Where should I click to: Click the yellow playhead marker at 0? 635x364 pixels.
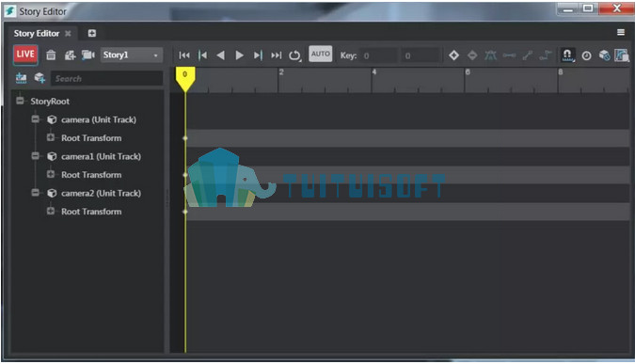[185, 79]
